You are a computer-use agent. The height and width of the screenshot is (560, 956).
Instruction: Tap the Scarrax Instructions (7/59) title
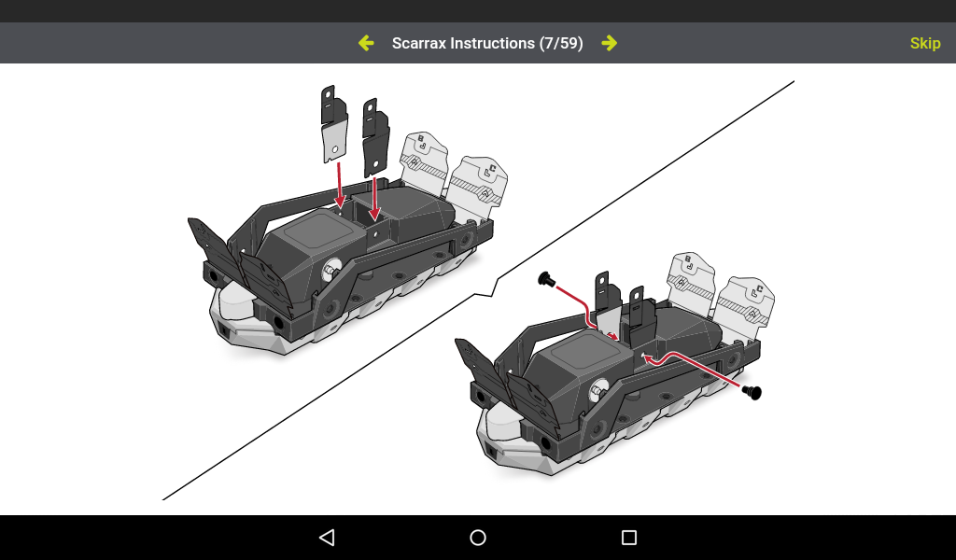click(486, 43)
